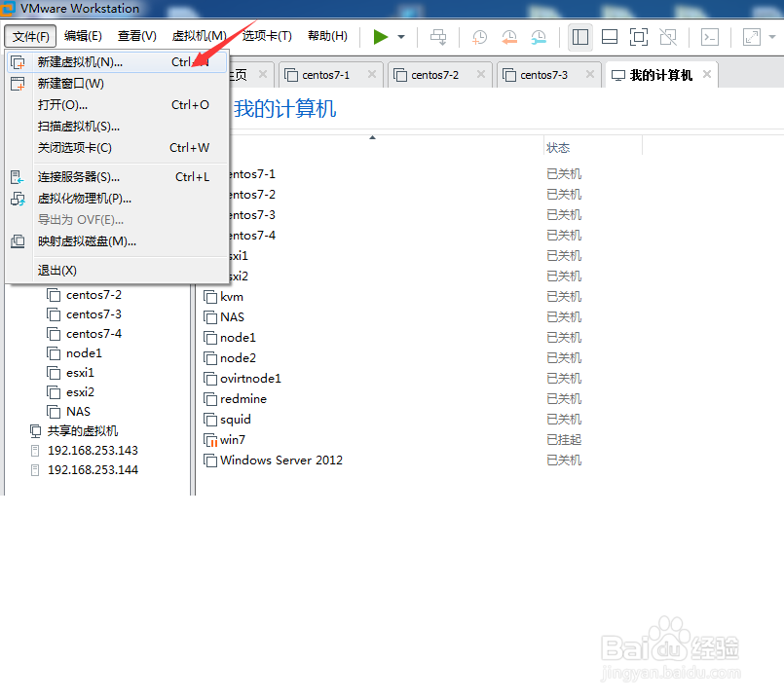Select redmine in the VM list
Screen dimensions: 784x700
pos(243,399)
